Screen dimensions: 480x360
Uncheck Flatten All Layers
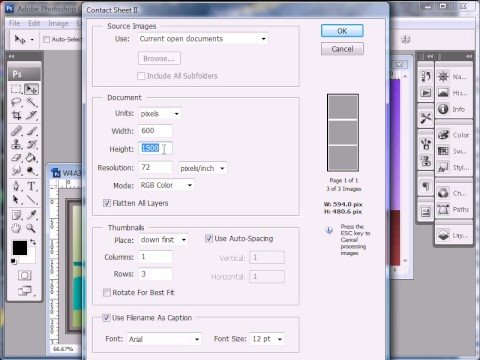point(107,203)
